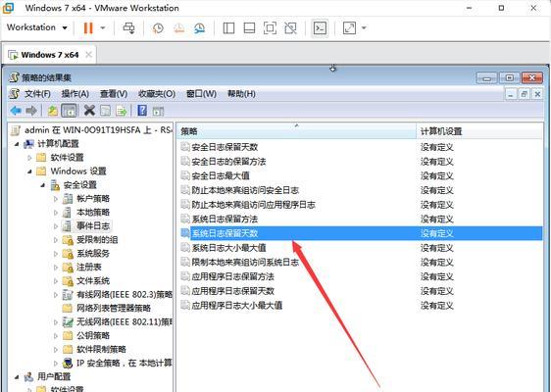
Task: Select the 安全日志最大值 policy
Action: coord(221,176)
